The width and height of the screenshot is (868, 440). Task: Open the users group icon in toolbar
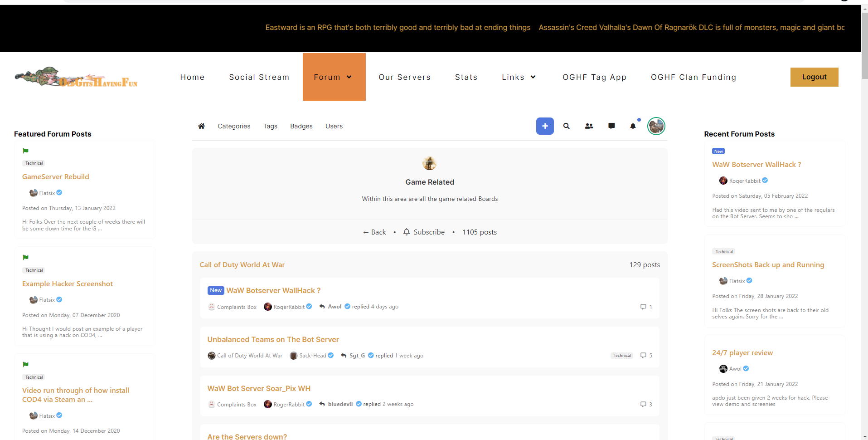(x=589, y=126)
